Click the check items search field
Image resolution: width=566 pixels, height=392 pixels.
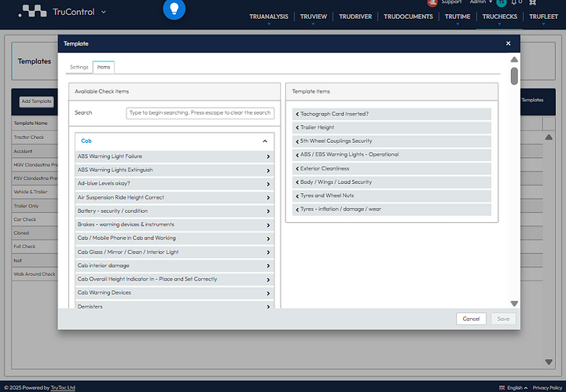[200, 113]
